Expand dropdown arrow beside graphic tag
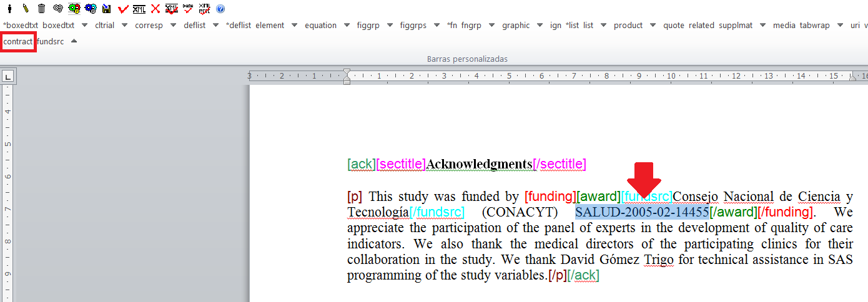Image resolution: width=868 pixels, height=302 pixels. pyautogui.click(x=539, y=26)
